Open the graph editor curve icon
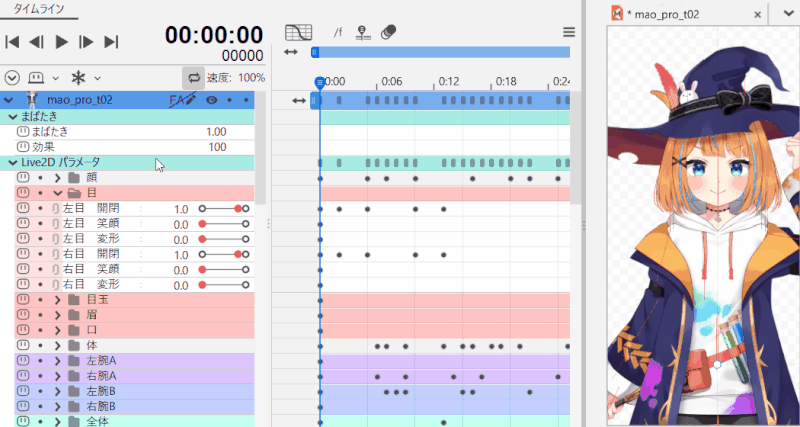 [298, 32]
